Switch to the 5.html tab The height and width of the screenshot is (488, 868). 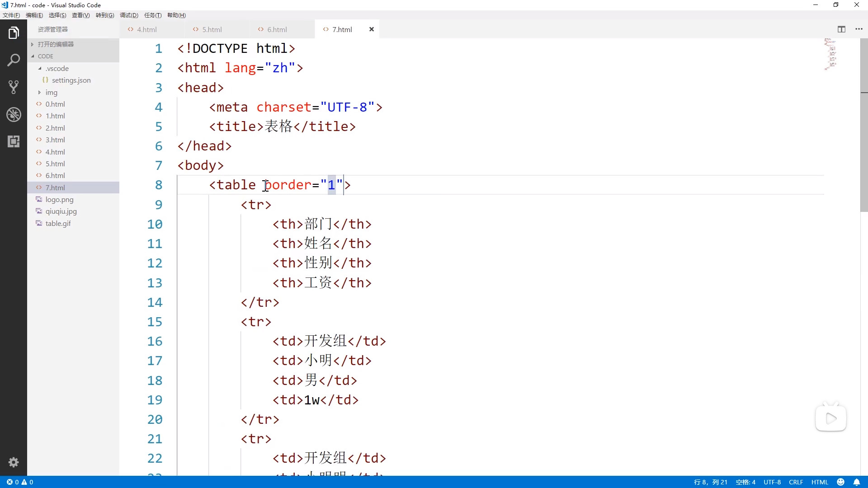pyautogui.click(x=212, y=29)
